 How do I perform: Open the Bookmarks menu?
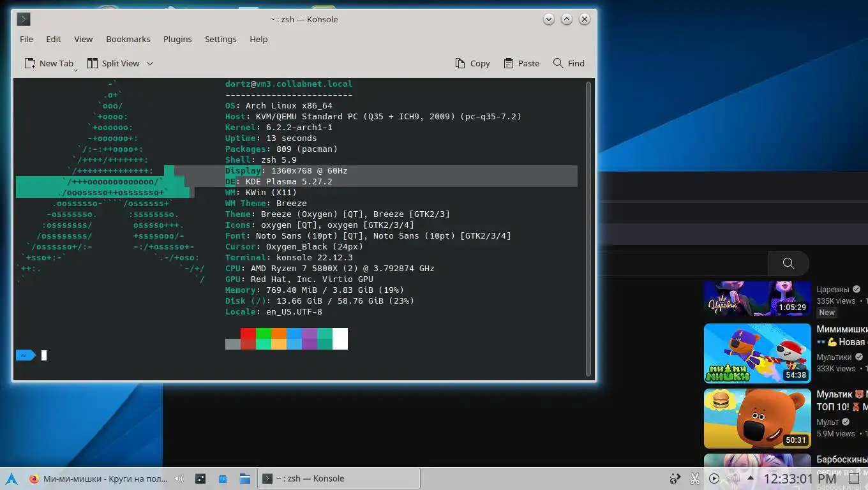click(x=128, y=39)
